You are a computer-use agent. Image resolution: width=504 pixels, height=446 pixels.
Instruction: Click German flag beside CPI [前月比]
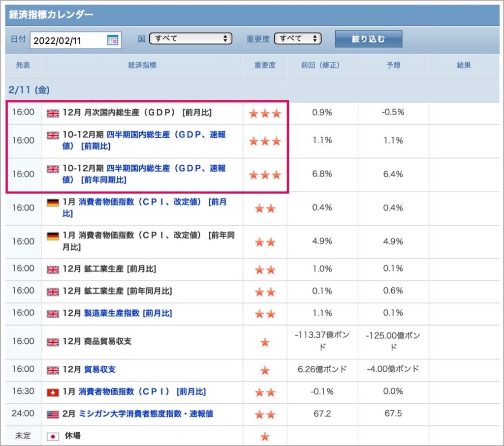pyautogui.click(x=53, y=203)
